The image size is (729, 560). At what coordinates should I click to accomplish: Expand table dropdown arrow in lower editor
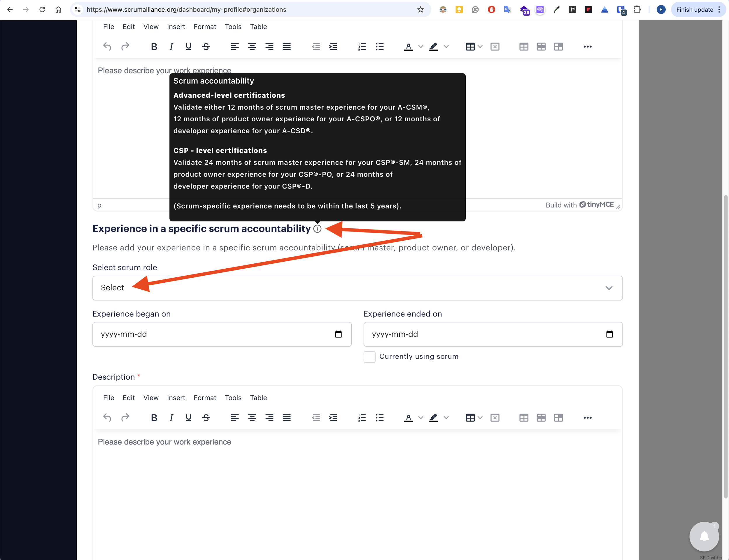tap(480, 418)
